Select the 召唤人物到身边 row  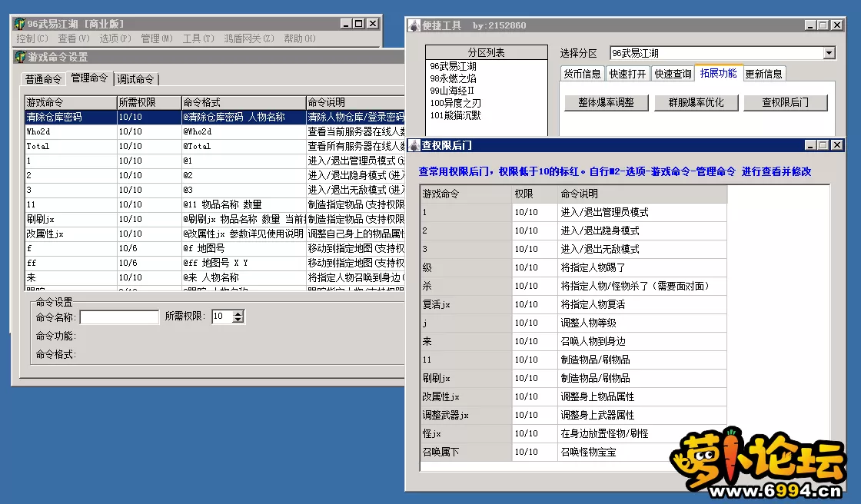pyautogui.click(x=573, y=341)
